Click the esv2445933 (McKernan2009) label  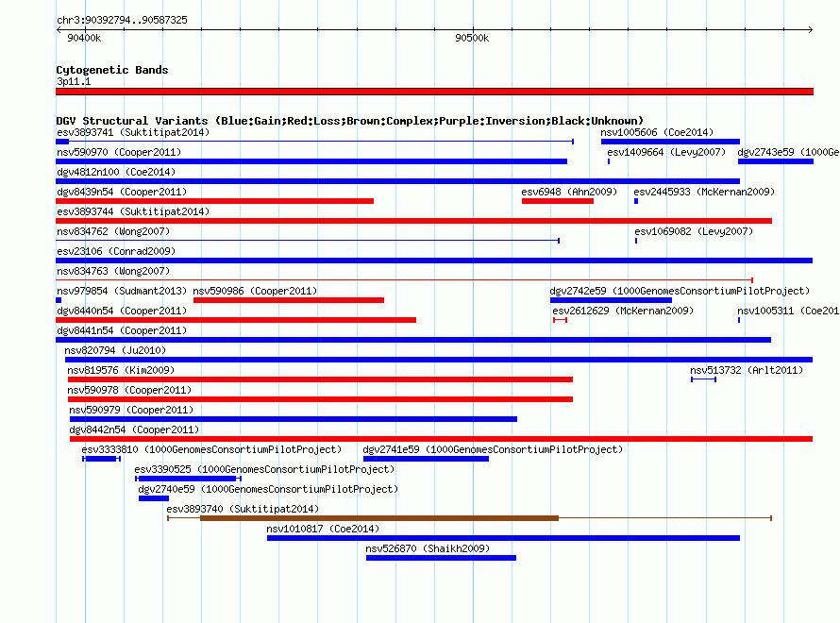[704, 192]
